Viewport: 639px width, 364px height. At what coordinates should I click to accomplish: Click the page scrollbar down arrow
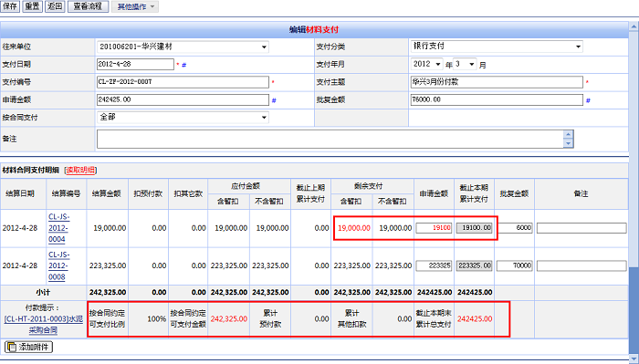point(634,359)
